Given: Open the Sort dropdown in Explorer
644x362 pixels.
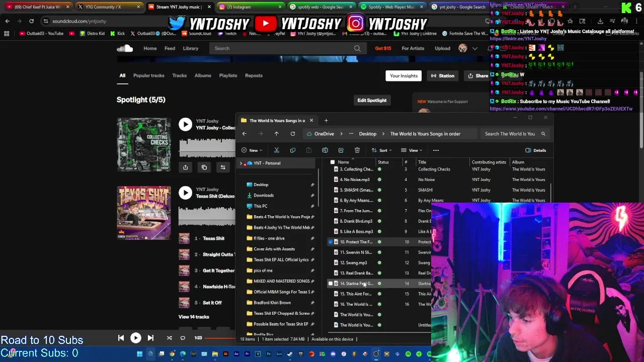Looking at the screenshot, I should [x=382, y=150].
